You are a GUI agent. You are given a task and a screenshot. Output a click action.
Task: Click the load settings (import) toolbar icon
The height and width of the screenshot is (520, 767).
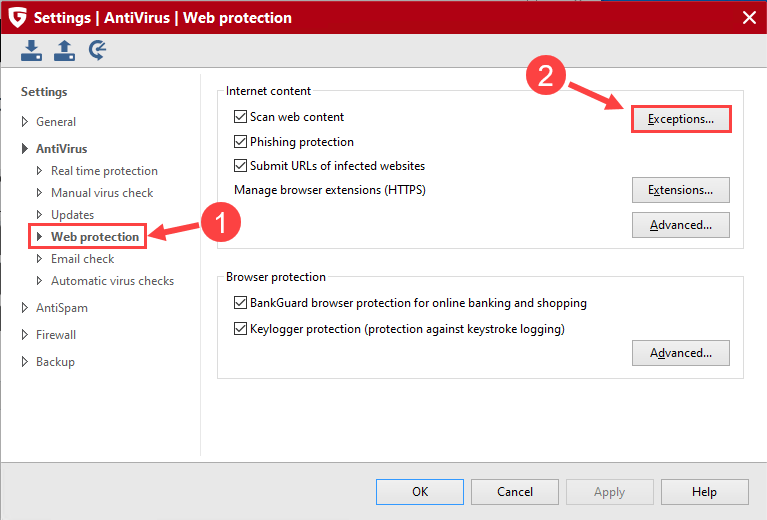coord(32,51)
